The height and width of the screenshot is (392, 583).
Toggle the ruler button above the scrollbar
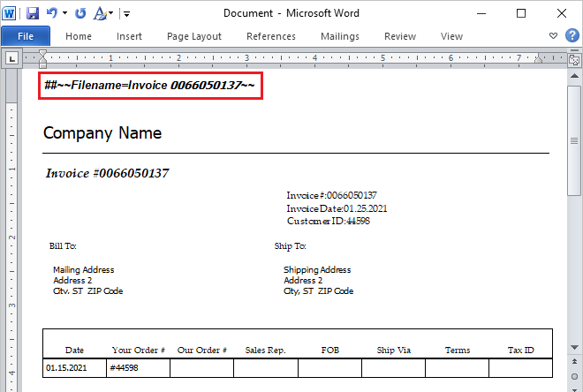pos(575,59)
